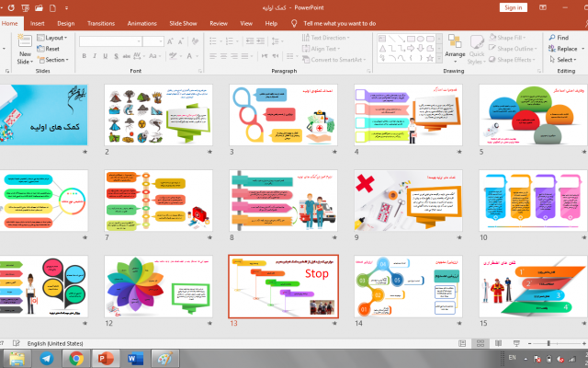The width and height of the screenshot is (588, 368).
Task: Click the Justify paragraph icon
Action: point(244,56)
